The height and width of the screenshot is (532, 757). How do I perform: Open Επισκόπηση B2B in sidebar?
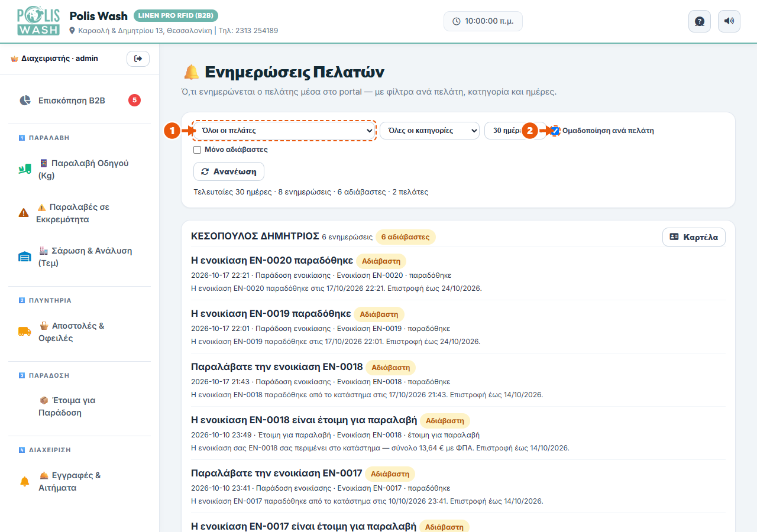[x=79, y=100]
